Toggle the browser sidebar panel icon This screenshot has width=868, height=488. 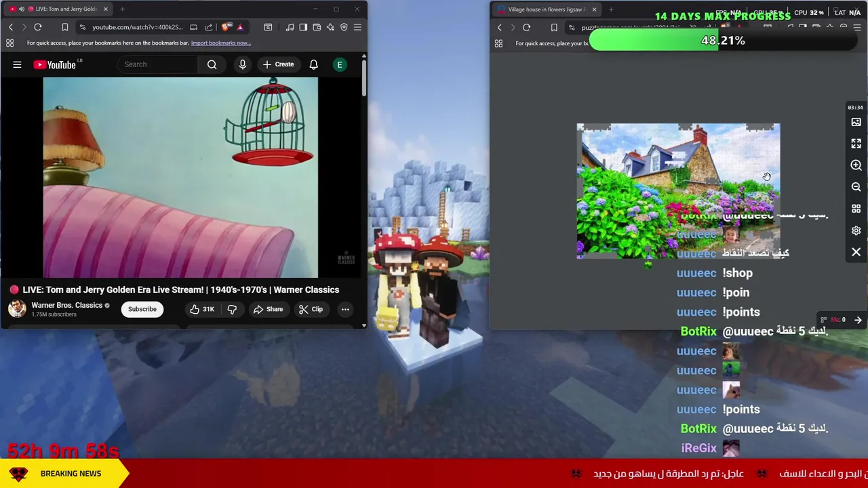click(x=303, y=27)
